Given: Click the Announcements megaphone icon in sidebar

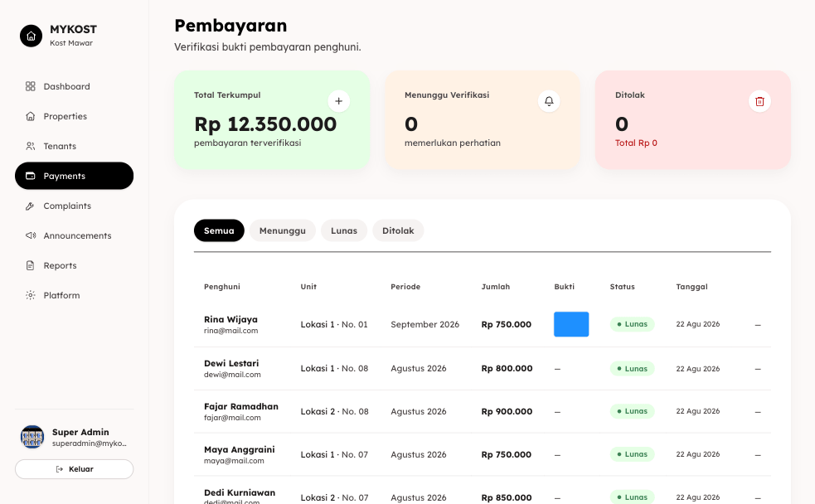Looking at the screenshot, I should (x=31, y=235).
